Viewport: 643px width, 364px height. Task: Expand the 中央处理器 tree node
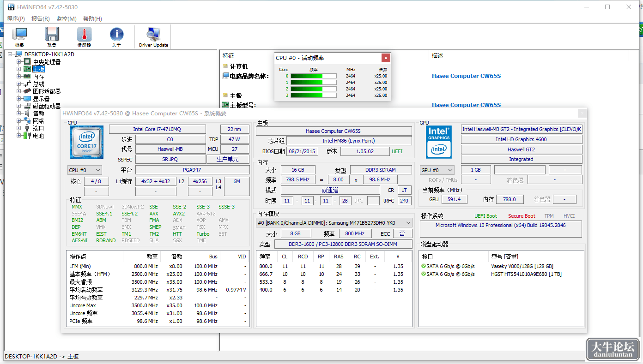click(19, 62)
